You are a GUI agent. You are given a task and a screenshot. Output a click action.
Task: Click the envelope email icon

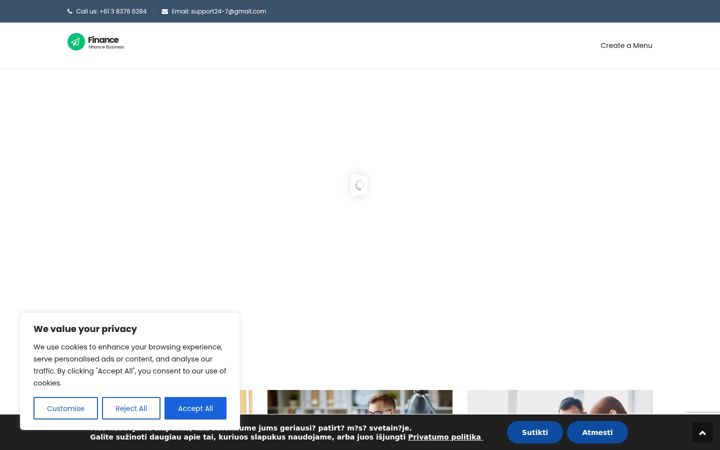(x=165, y=11)
